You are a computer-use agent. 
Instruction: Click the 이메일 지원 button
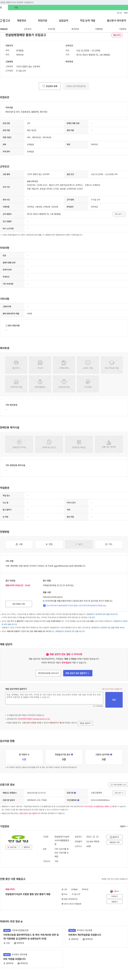(19, 604)
